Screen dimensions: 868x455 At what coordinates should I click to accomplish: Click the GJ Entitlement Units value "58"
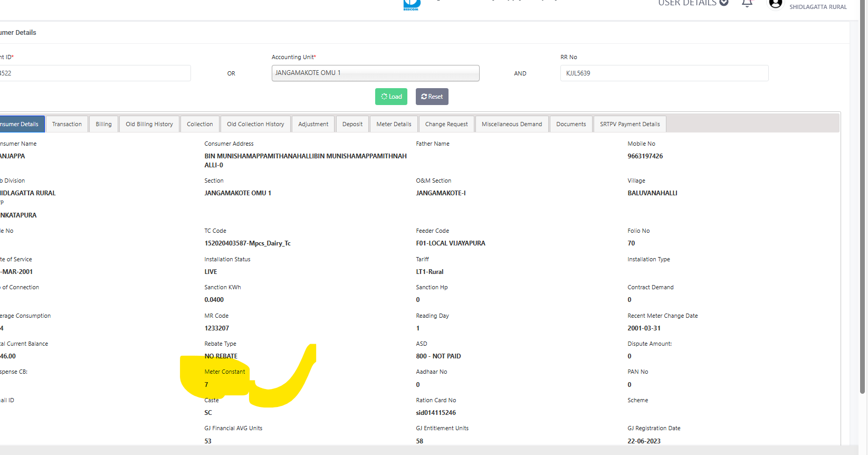419,441
